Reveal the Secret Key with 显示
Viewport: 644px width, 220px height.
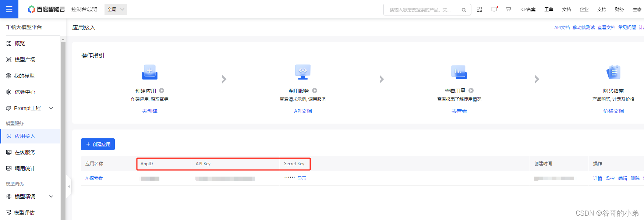coord(302,178)
